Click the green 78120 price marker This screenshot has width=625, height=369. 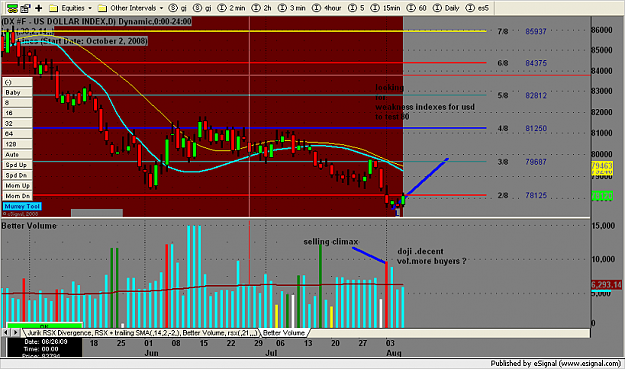602,196
